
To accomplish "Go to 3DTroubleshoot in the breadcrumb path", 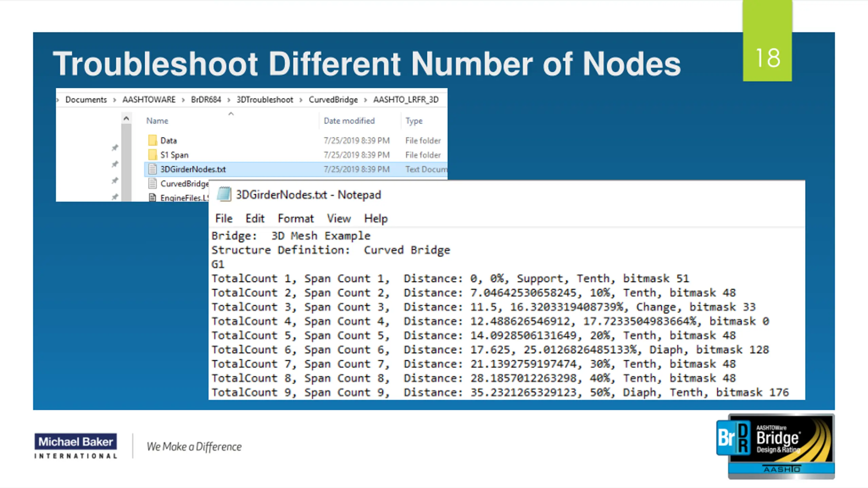I will pyautogui.click(x=265, y=100).
